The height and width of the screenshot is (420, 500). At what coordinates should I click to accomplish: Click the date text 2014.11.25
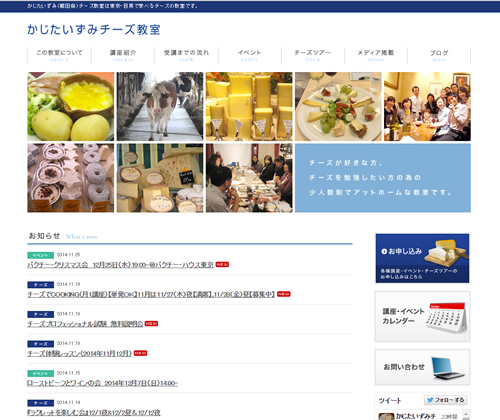point(68,255)
